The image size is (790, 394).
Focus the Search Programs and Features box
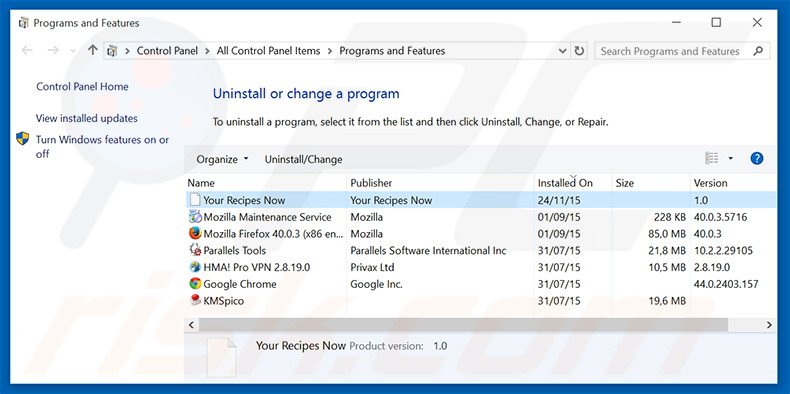682,51
